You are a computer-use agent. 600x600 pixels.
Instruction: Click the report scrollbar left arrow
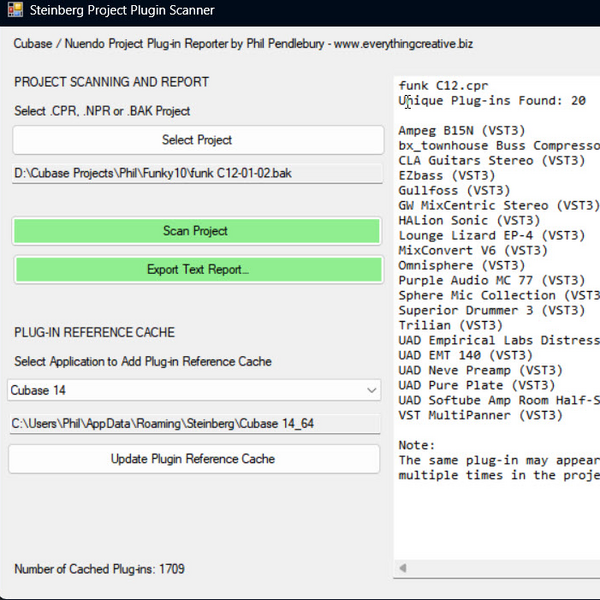403,568
